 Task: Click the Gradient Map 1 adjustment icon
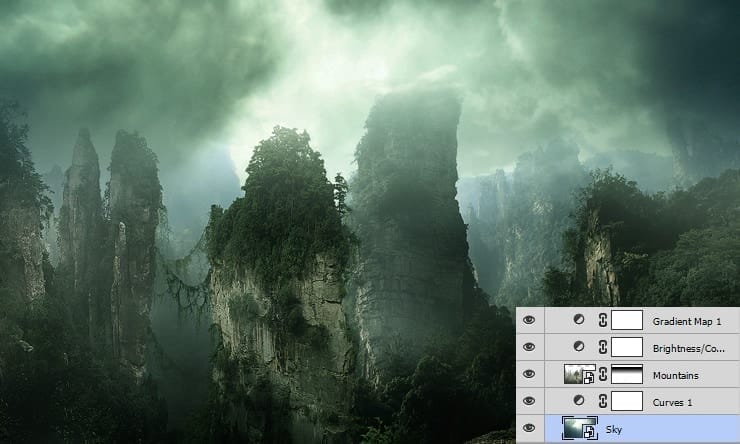pos(579,319)
